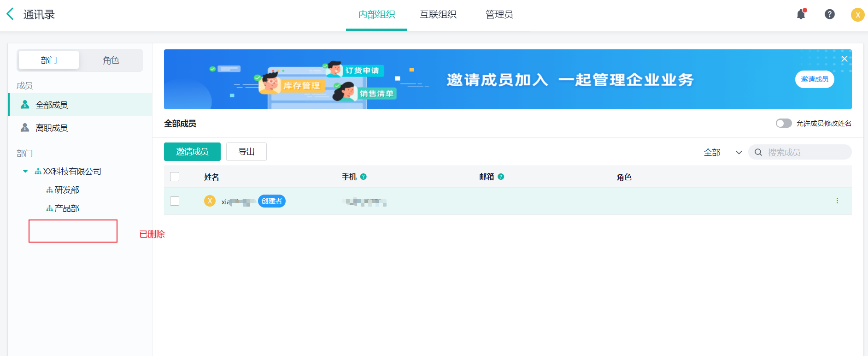Close the invite members banner
Image resolution: width=868 pixels, height=356 pixels.
point(844,59)
